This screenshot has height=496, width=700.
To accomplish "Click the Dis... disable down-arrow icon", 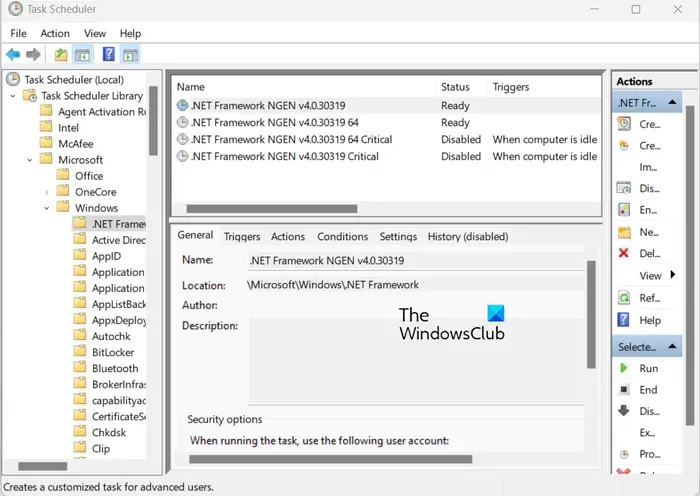I will 624,410.
